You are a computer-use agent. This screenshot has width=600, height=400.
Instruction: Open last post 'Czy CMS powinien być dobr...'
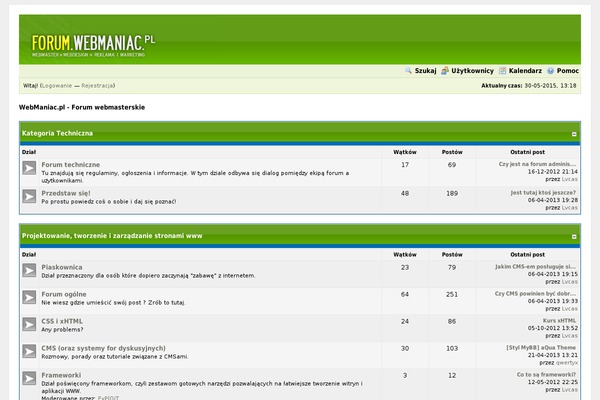click(536, 294)
